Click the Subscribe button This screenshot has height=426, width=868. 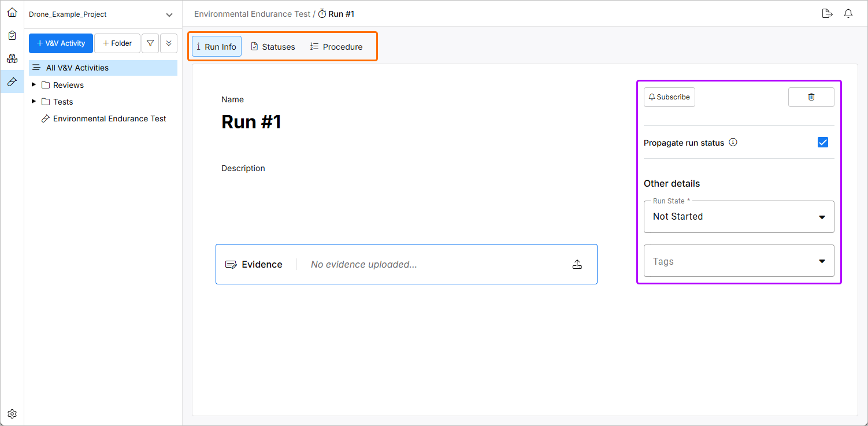tap(669, 97)
